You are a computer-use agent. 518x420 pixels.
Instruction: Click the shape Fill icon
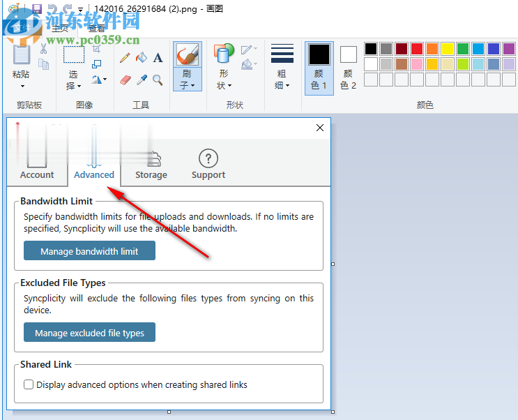click(247, 64)
